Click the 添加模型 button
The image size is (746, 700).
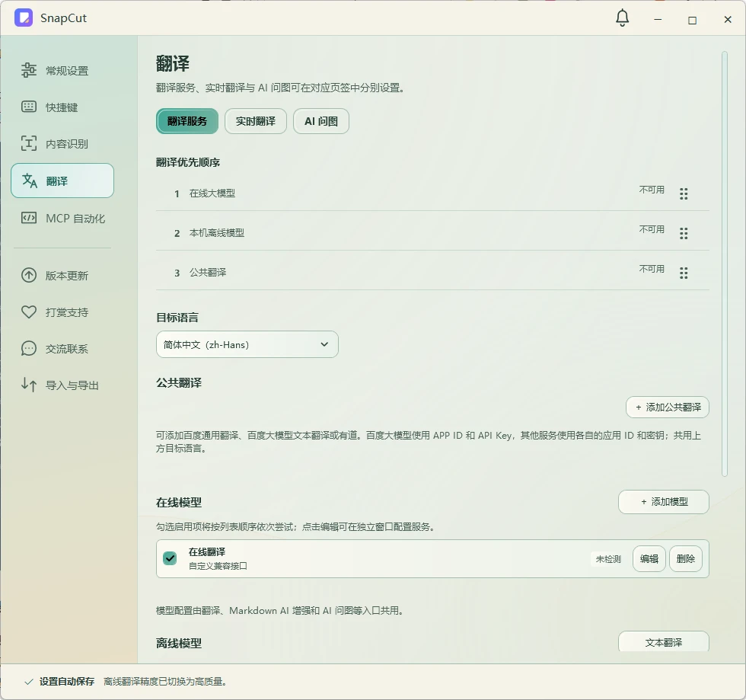664,502
